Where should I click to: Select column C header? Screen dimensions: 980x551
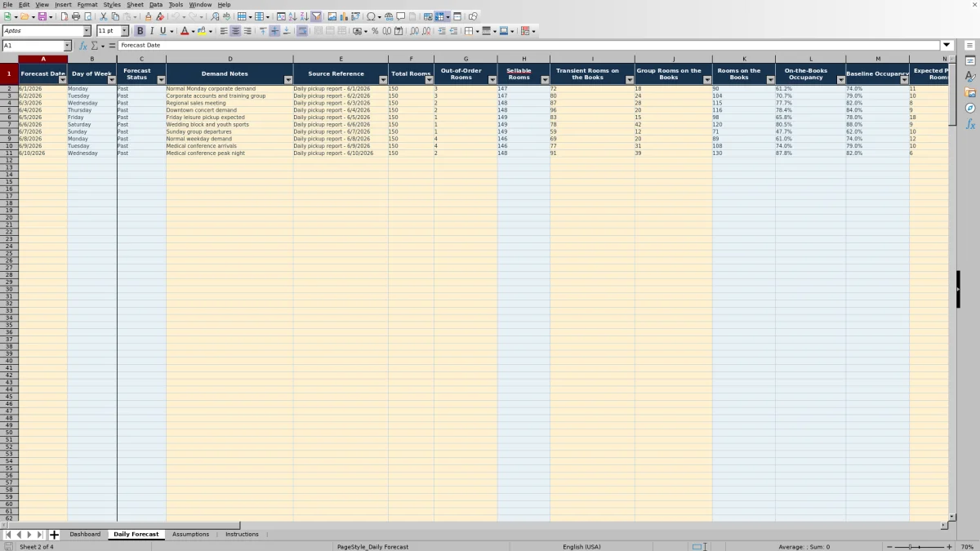[141, 59]
